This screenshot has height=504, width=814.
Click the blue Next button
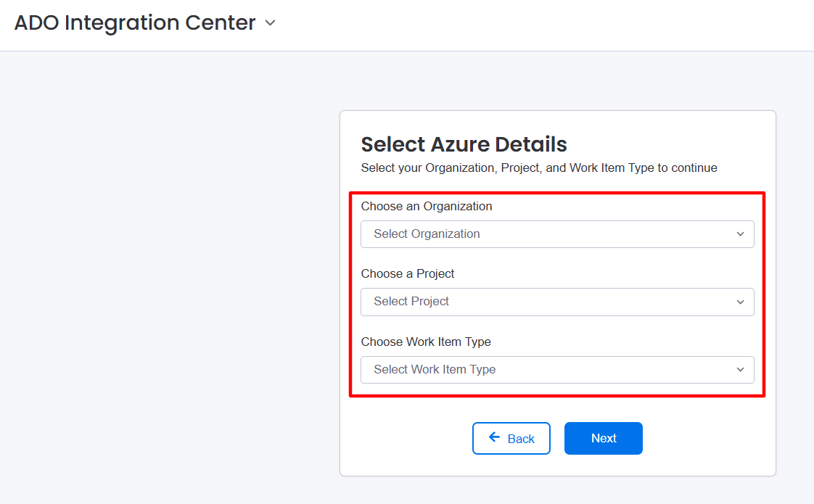click(603, 438)
